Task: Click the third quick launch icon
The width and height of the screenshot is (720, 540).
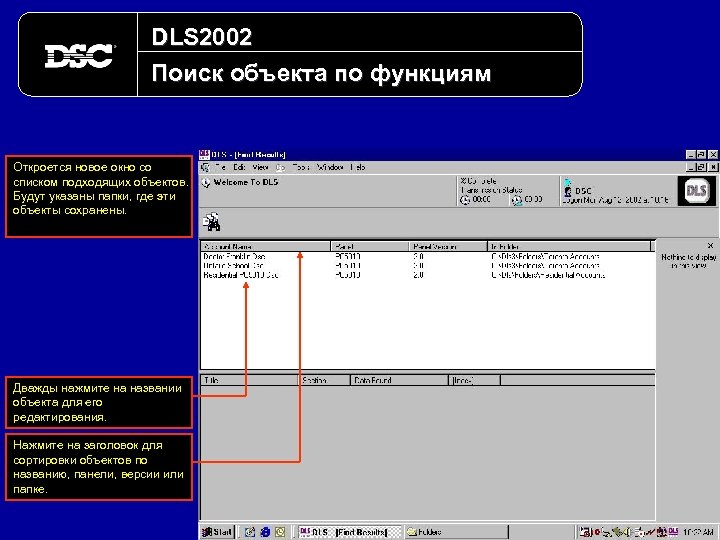Action: tap(280, 532)
